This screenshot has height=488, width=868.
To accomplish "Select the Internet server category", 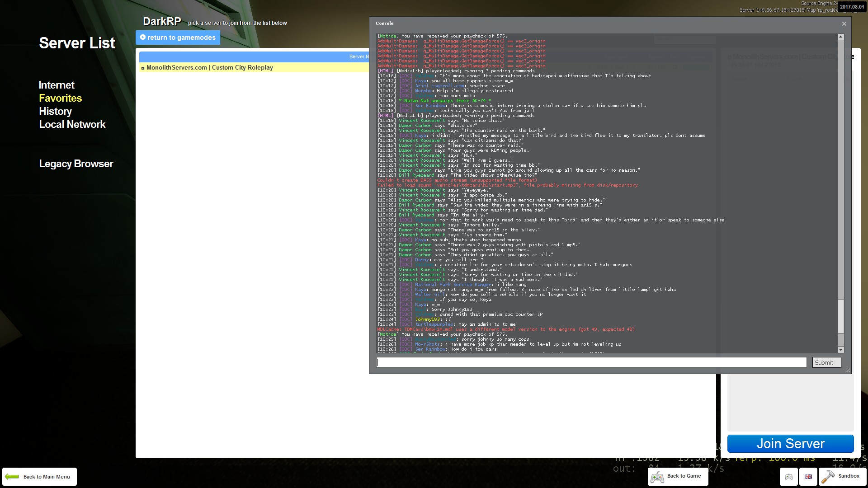I will click(57, 85).
